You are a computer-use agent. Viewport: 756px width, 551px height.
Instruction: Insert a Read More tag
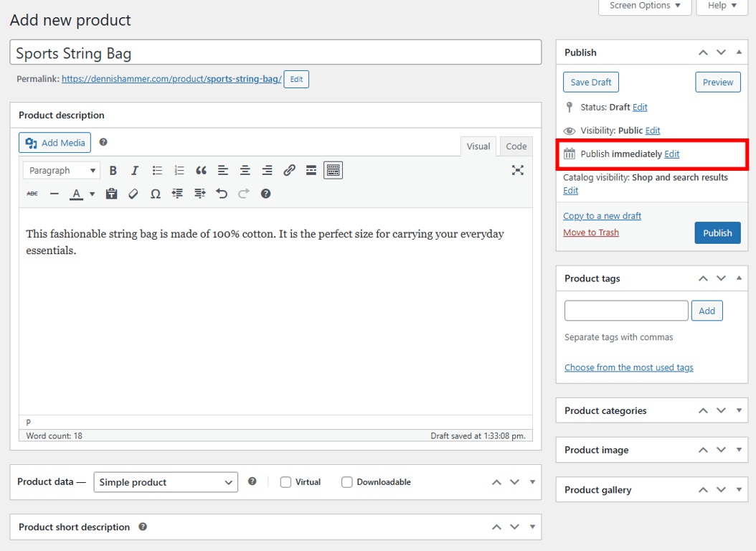311,170
